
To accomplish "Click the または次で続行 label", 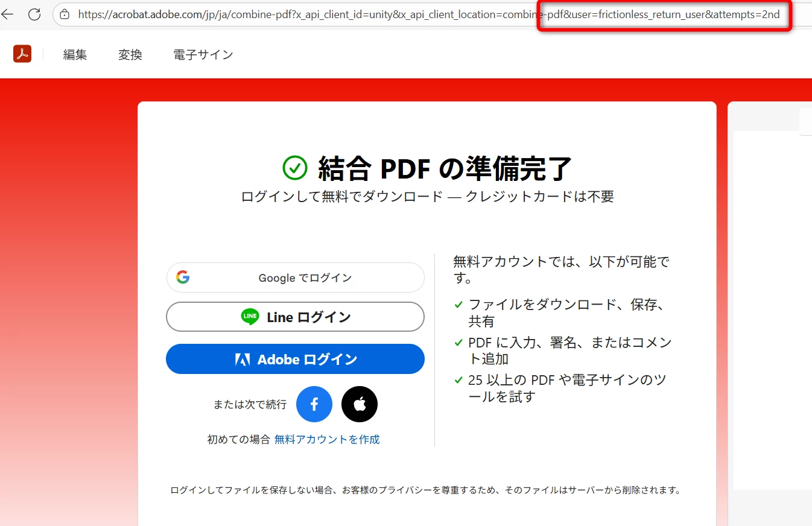I will point(250,404).
